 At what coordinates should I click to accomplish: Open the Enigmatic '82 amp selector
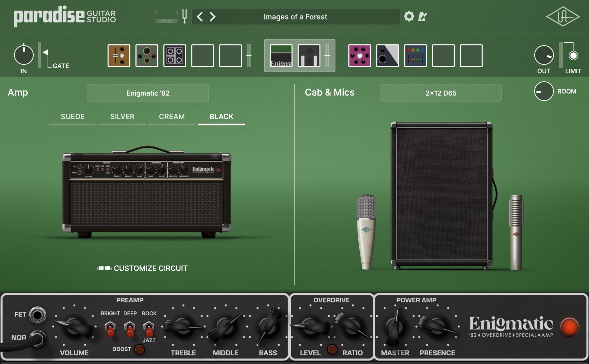click(148, 93)
